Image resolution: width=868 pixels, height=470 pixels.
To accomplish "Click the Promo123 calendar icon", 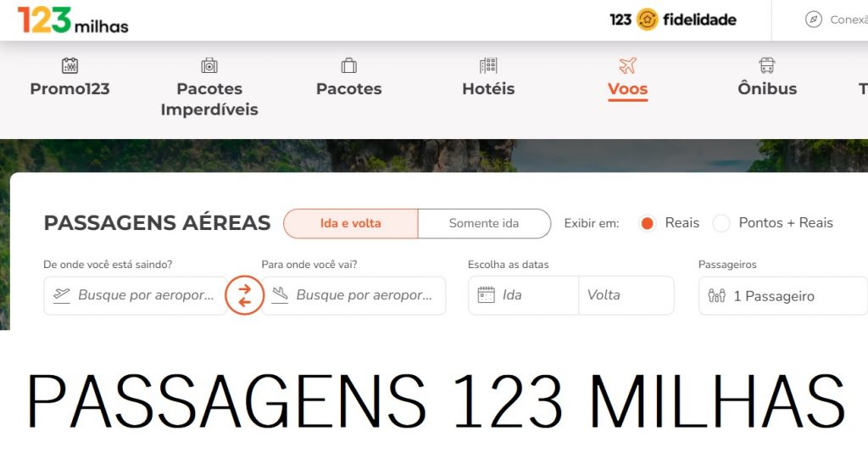I will coord(70,65).
